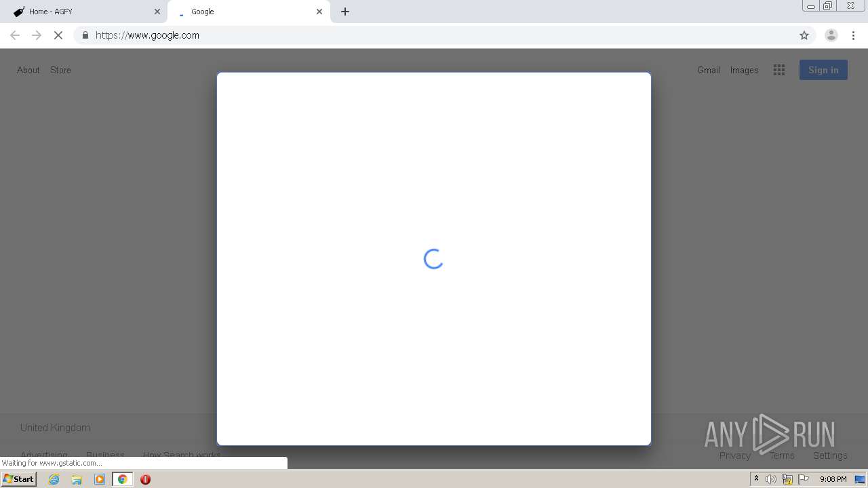
Task: Open Chrome three-dot menu
Action: click(854, 35)
